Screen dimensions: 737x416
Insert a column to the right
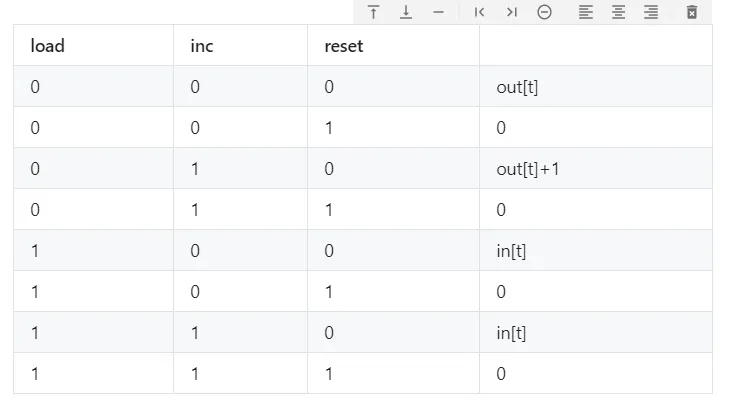[511, 12]
